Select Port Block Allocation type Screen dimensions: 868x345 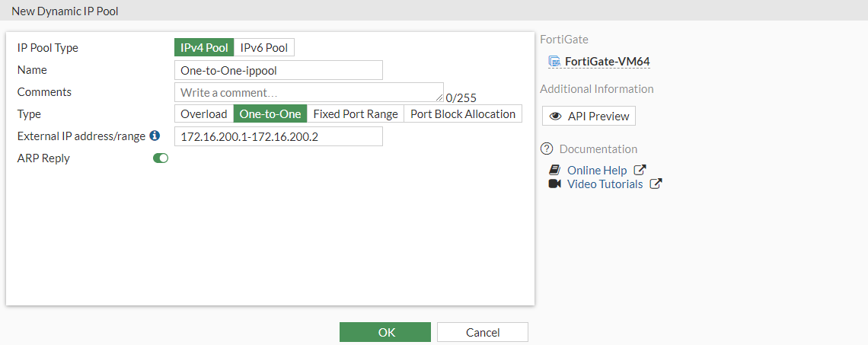[463, 114]
